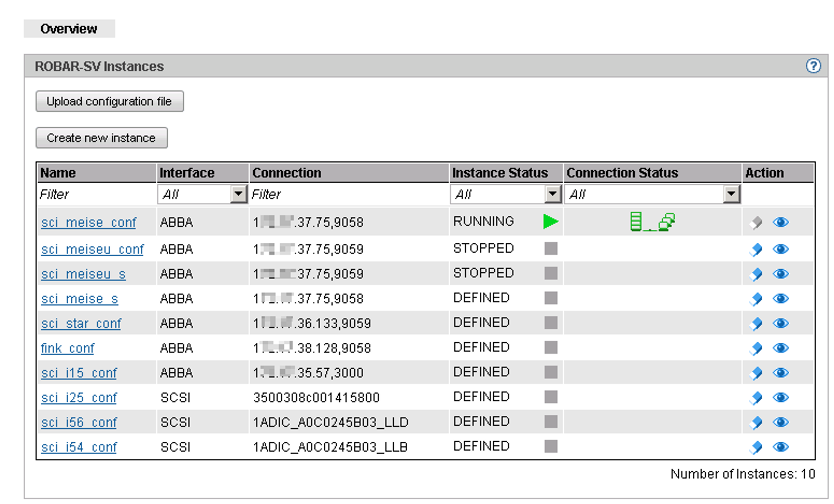Open the Connection Status filter dropdown
This screenshot has width=834, height=504.
tap(731, 194)
